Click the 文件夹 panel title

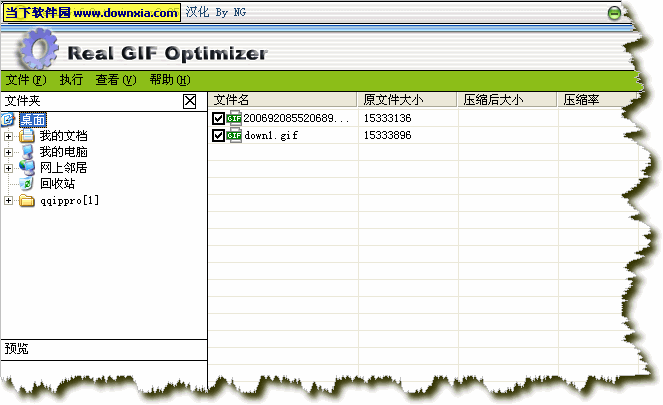(22, 101)
